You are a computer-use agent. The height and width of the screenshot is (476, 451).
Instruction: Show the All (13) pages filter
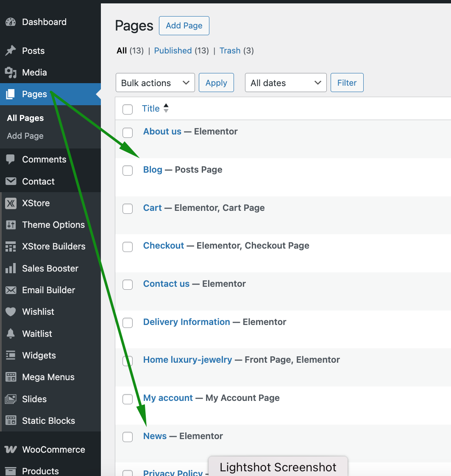pyautogui.click(x=130, y=50)
